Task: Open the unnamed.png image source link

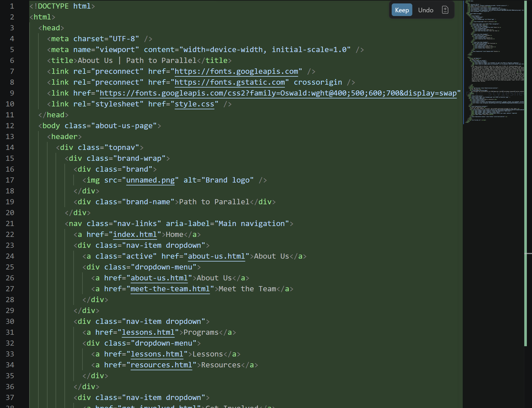Action: coord(150,180)
